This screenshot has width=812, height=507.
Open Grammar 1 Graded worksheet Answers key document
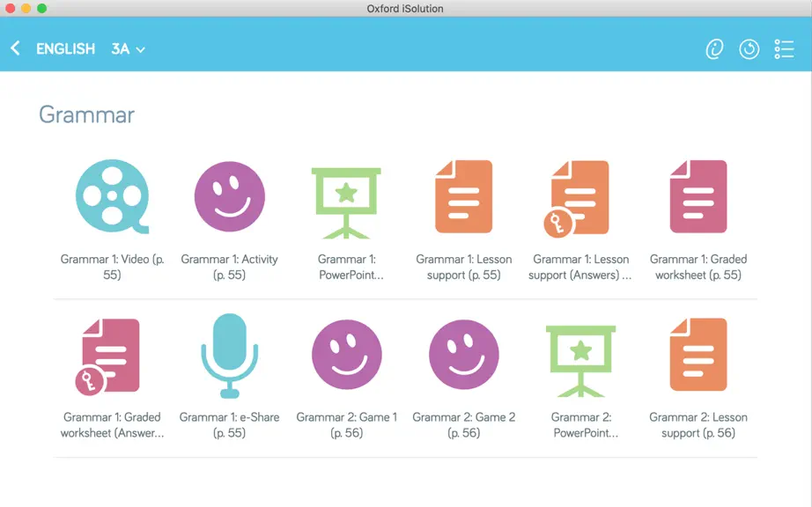click(x=107, y=357)
